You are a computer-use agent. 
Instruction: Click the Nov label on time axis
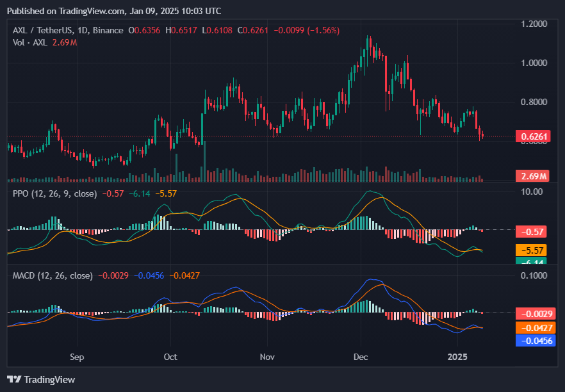coord(267,357)
